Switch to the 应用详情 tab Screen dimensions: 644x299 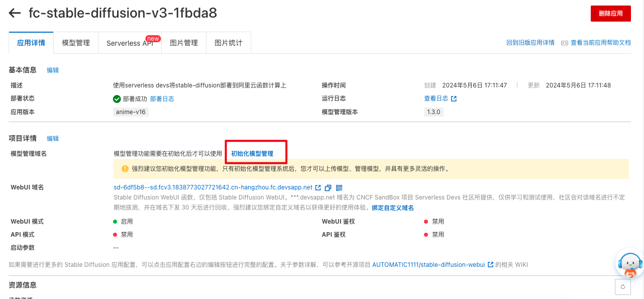coord(31,43)
